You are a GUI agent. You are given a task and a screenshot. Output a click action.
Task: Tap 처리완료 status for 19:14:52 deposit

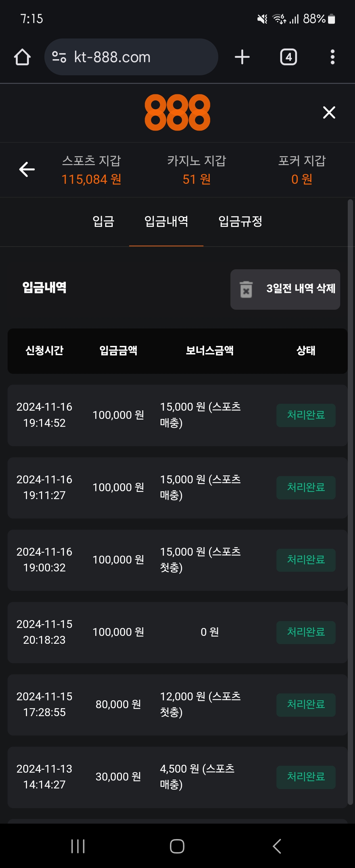pos(305,415)
